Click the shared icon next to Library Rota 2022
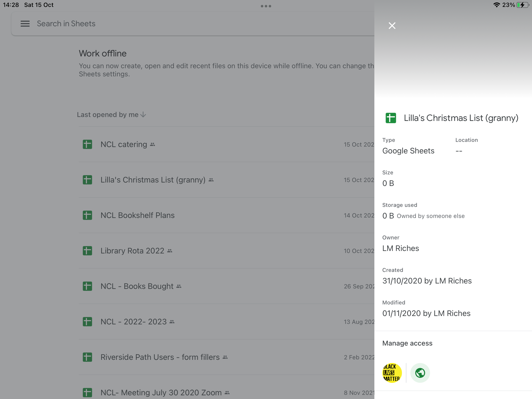This screenshot has height=399, width=532. coord(169,251)
